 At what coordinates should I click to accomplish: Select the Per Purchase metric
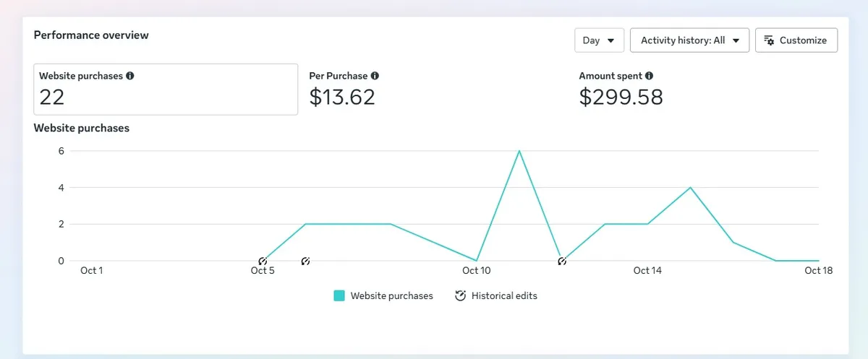344,90
